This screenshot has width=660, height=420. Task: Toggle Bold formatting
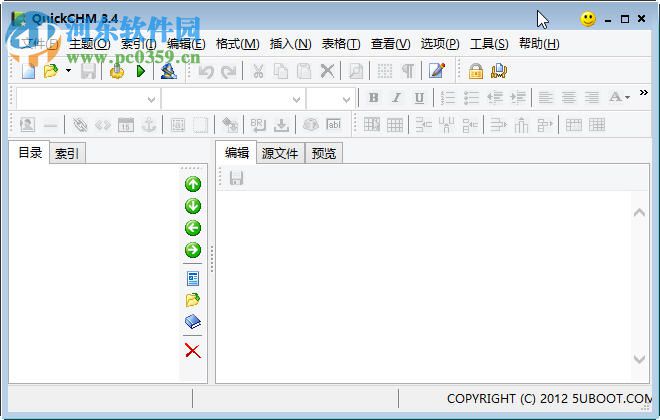click(373, 98)
